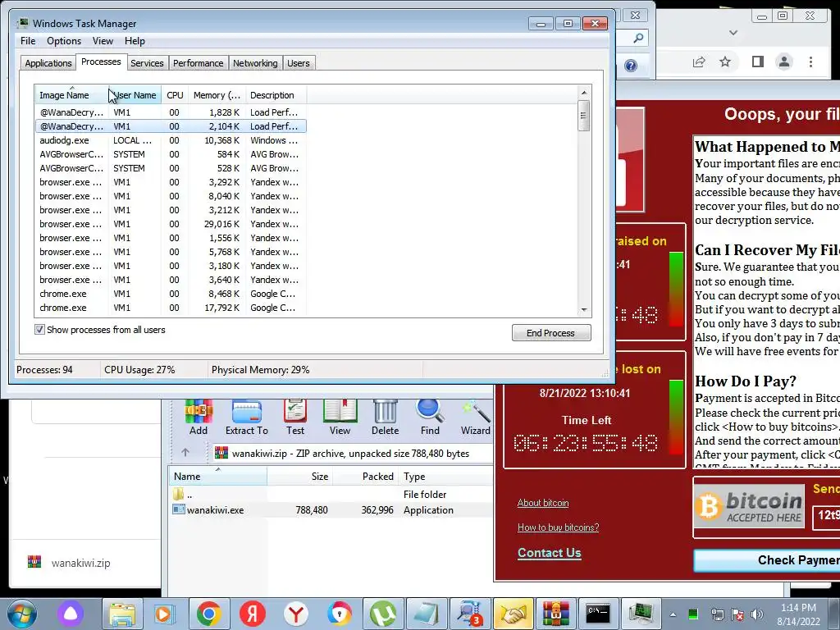Open the notepad icon in taskbar
Viewport: 840px width, 630px height.
click(427, 614)
